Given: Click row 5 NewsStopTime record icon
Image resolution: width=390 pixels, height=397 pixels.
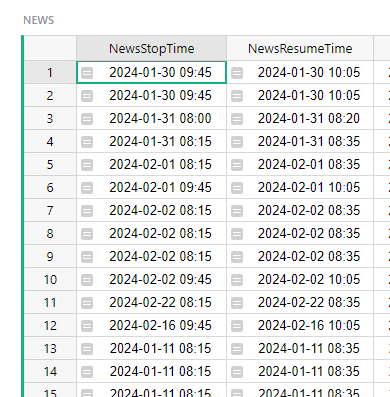Looking at the screenshot, I should pyautogui.click(x=87, y=165).
